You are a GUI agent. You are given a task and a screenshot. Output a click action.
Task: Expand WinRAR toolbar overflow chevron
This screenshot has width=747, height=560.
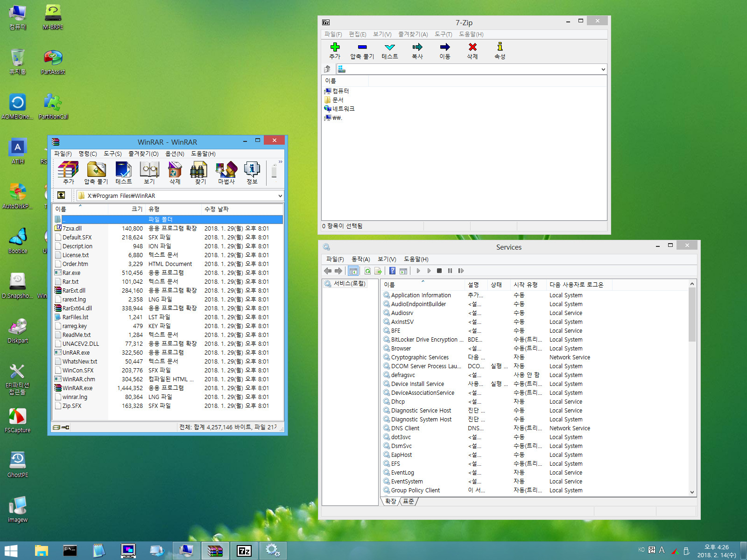point(280,162)
